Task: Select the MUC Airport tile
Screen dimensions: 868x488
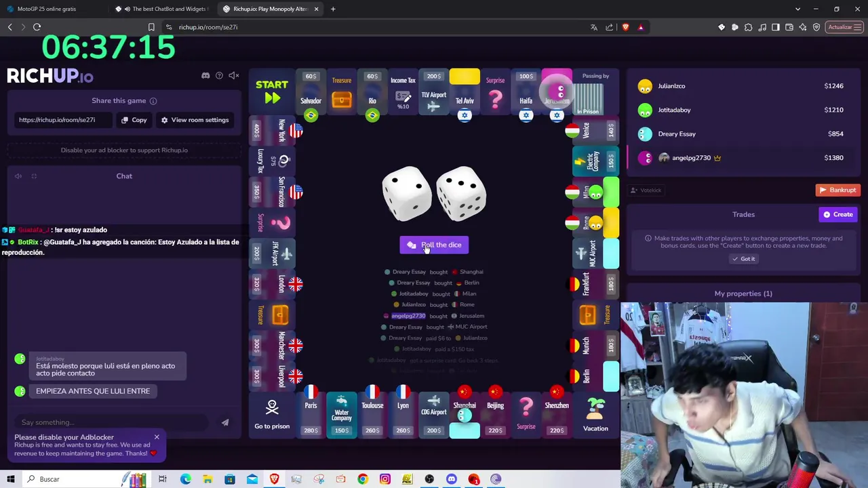Action: 595,253
